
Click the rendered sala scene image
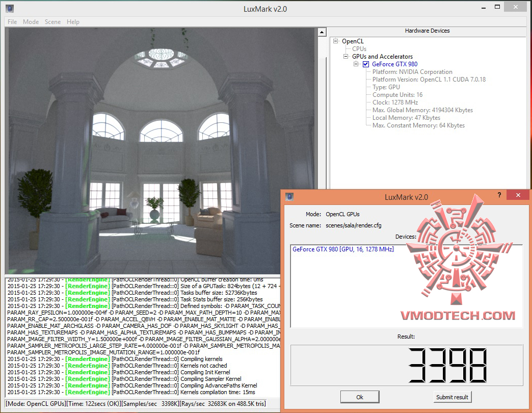pyautogui.click(x=162, y=151)
